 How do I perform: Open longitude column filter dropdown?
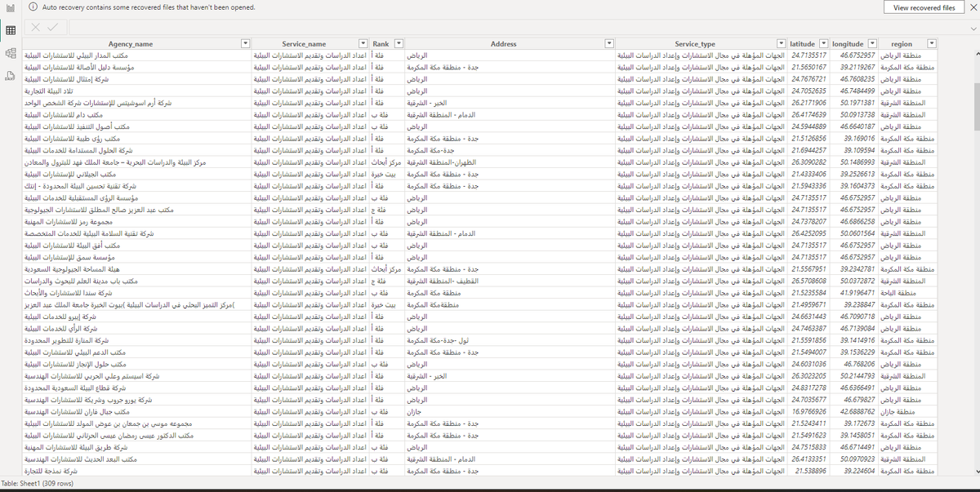[872, 43]
